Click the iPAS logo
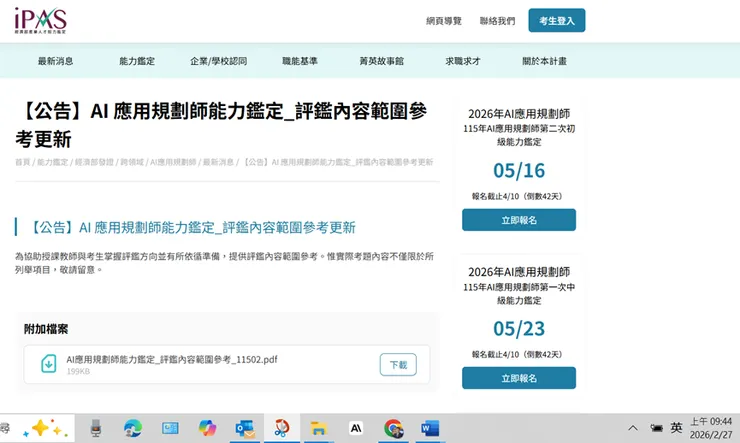This screenshot has height=443, width=740. click(x=41, y=20)
